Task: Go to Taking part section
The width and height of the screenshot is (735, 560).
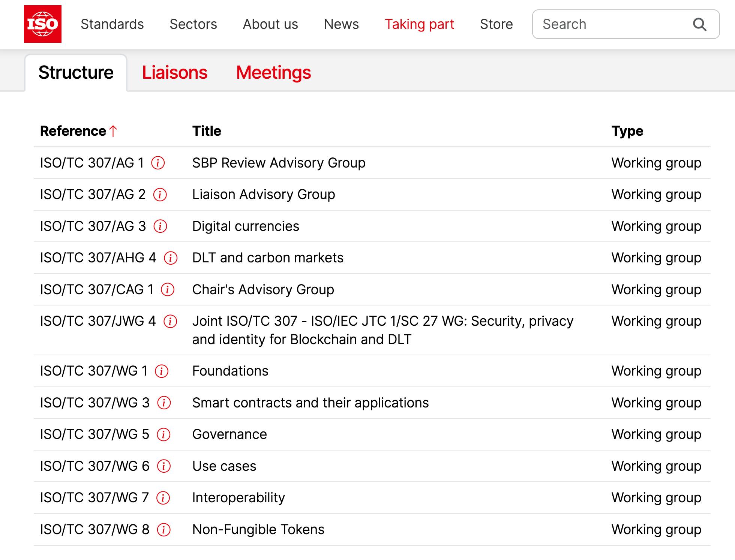Action: [x=419, y=24]
